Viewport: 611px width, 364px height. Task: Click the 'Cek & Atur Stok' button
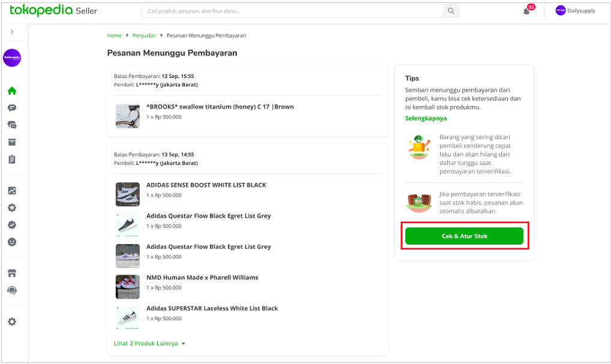click(464, 236)
